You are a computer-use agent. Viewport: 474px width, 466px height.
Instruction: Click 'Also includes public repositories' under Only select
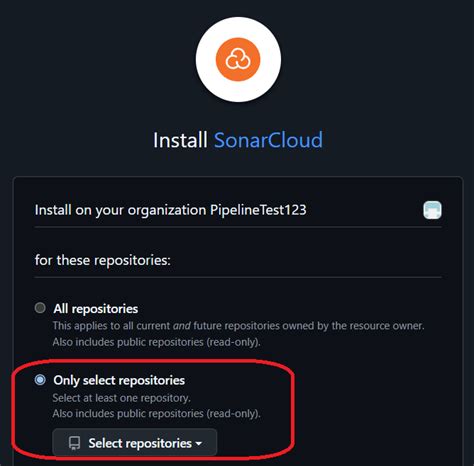[156, 414]
